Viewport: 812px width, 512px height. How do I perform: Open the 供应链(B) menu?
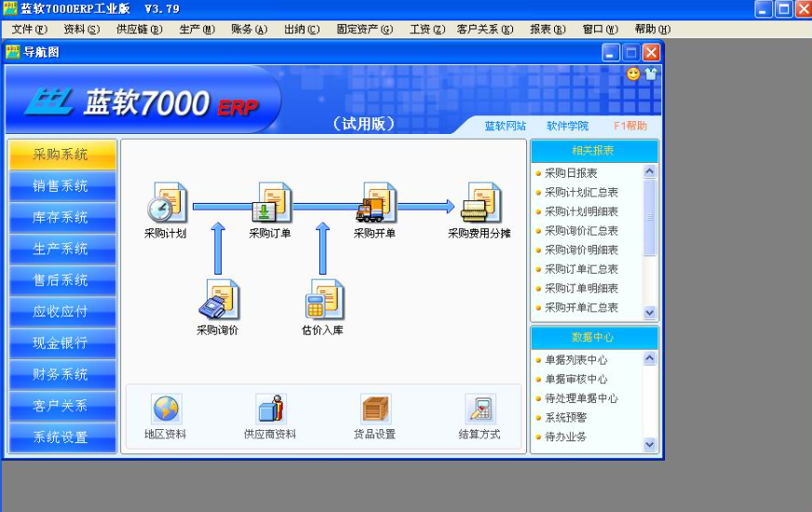click(140, 30)
